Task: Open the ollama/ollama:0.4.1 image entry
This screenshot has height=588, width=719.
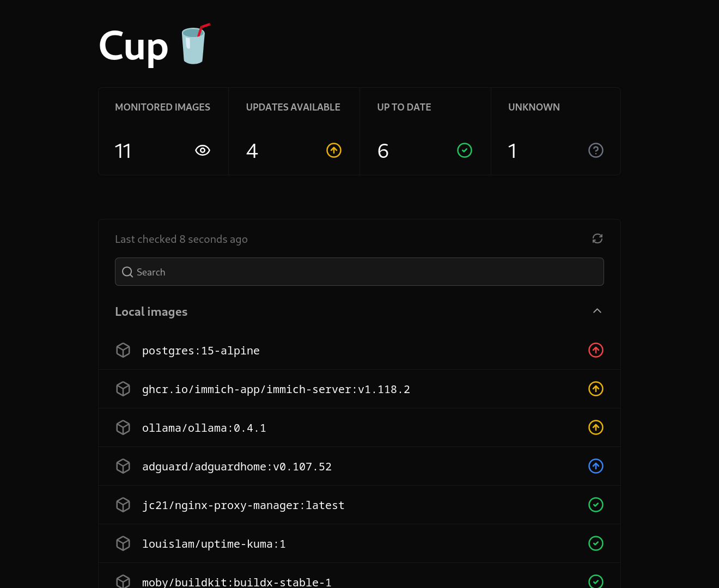Action: coord(204,428)
